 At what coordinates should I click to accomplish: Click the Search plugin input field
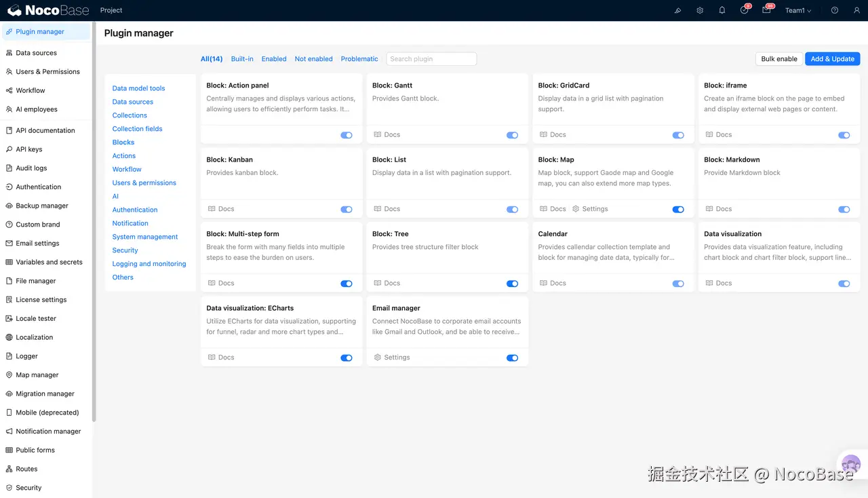(x=431, y=59)
